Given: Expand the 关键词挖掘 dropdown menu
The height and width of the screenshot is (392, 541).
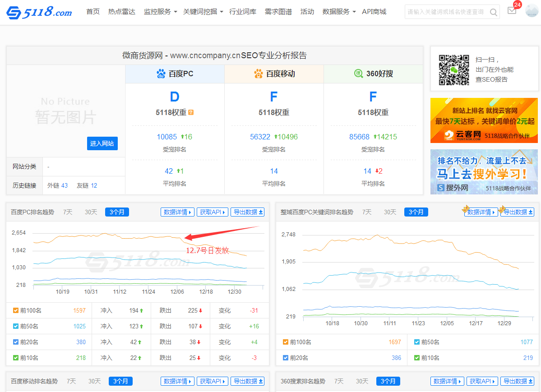Looking at the screenshot, I should point(203,12).
